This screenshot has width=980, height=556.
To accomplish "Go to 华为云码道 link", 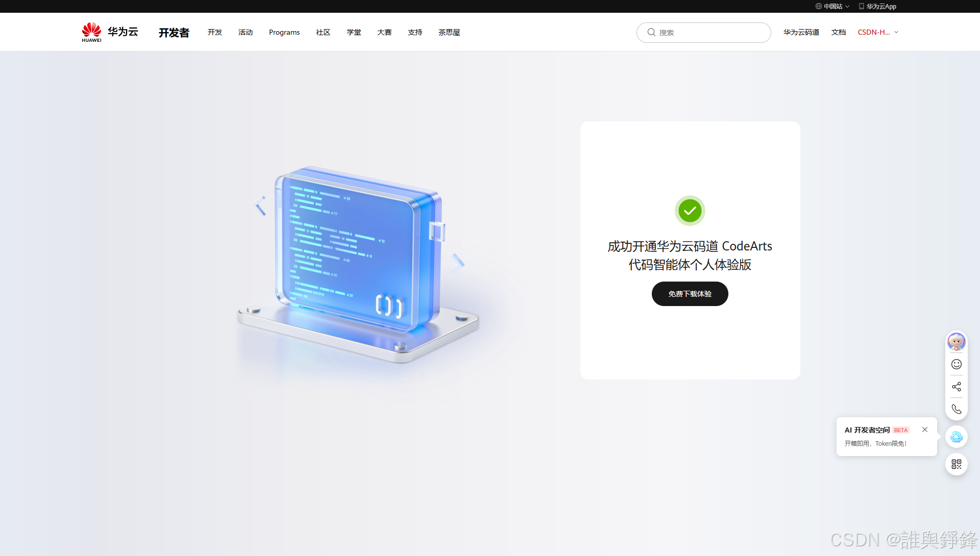I will (x=801, y=32).
